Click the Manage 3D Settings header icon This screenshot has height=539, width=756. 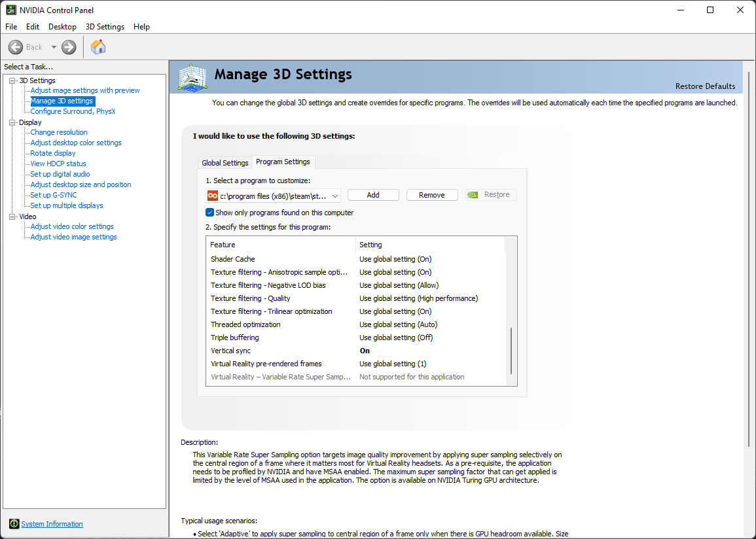pyautogui.click(x=192, y=78)
